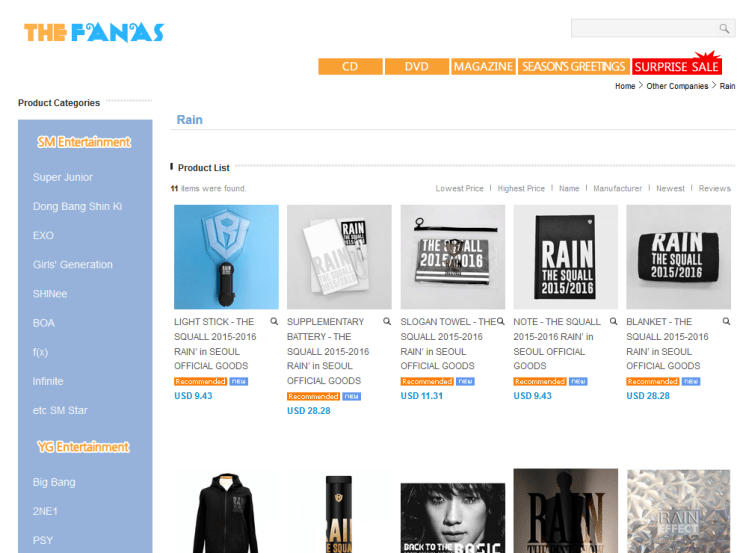The height and width of the screenshot is (553, 740).
Task: Open quick view for Slogan Towel product
Action: pyautogui.click(x=501, y=321)
